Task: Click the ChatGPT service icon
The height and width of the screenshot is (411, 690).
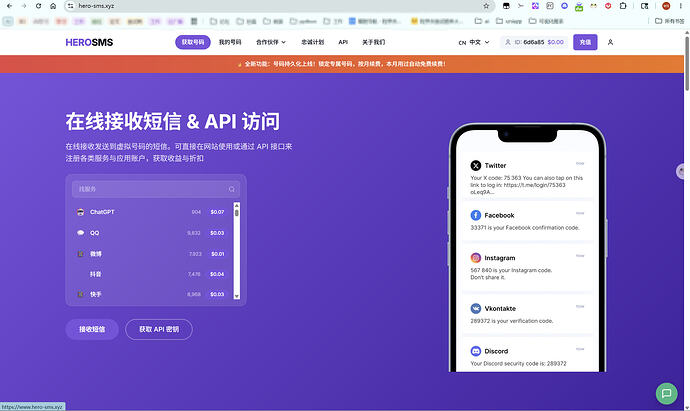Action: coord(81,212)
